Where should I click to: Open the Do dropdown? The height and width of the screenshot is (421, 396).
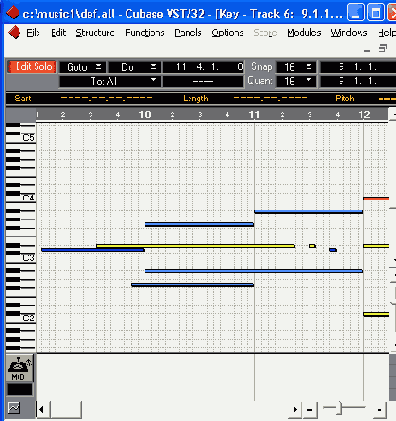pyautogui.click(x=135, y=67)
